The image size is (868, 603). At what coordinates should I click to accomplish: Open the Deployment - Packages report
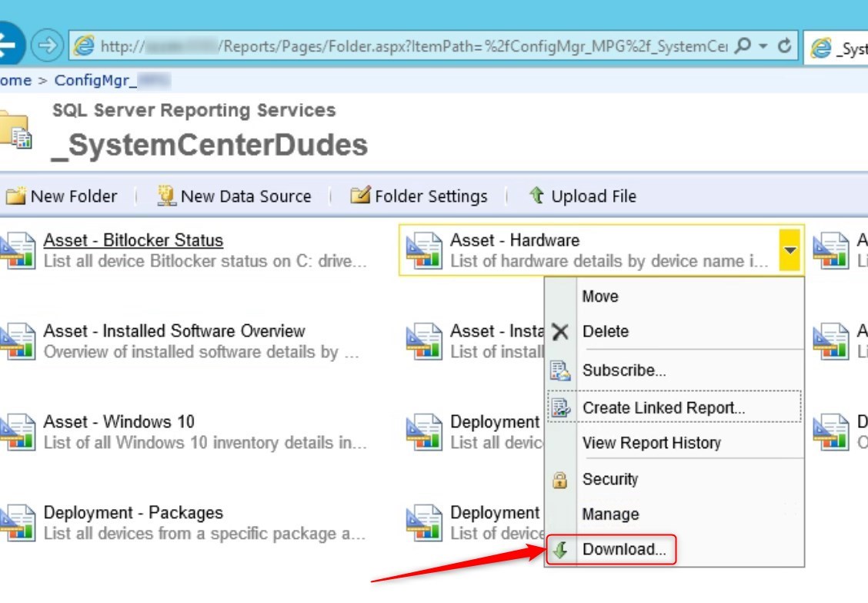click(x=133, y=513)
